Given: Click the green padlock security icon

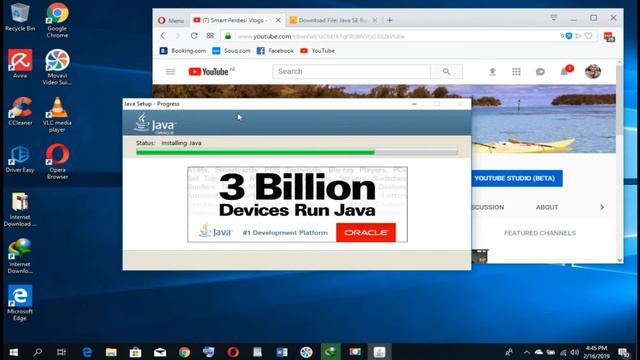Looking at the screenshot, I should pyautogui.click(x=228, y=36).
